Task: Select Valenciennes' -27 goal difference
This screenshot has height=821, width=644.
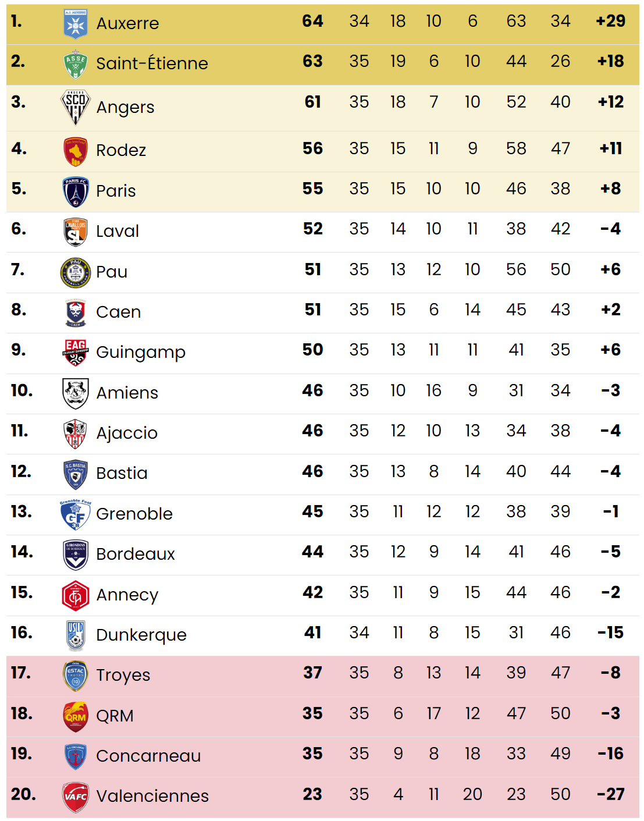Action: pos(611,794)
